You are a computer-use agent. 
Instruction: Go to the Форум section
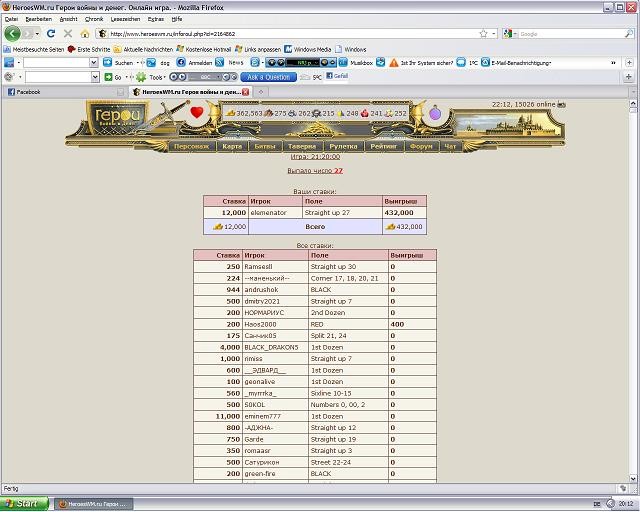point(421,146)
